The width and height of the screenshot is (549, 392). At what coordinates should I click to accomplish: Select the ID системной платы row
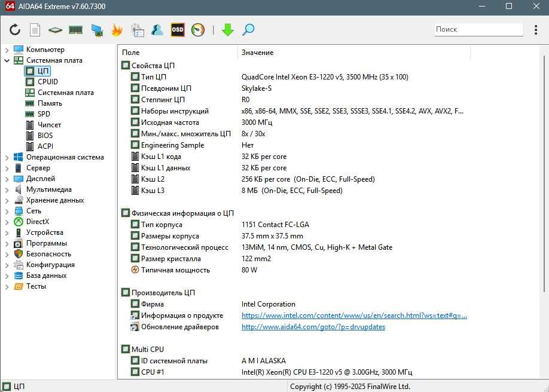pyautogui.click(x=294, y=361)
